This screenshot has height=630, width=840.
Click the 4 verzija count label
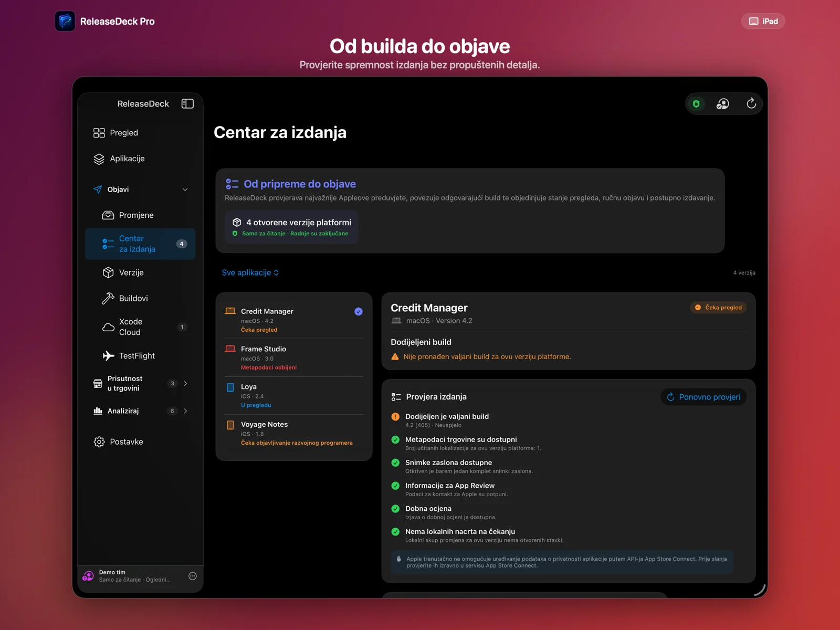tap(744, 273)
